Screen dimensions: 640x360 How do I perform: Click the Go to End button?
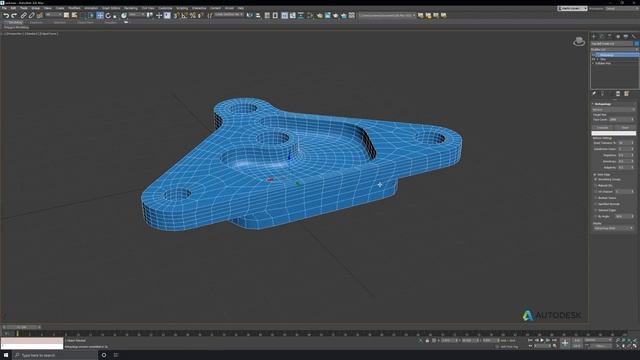554,340
